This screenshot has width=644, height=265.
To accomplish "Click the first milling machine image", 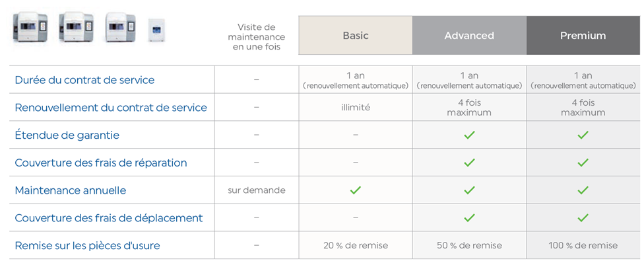I will click(29, 28).
